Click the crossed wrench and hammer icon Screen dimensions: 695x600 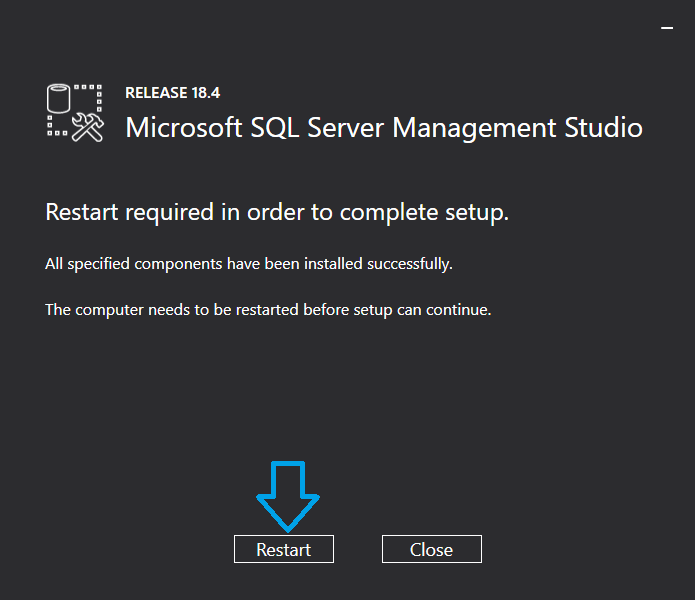point(88,126)
